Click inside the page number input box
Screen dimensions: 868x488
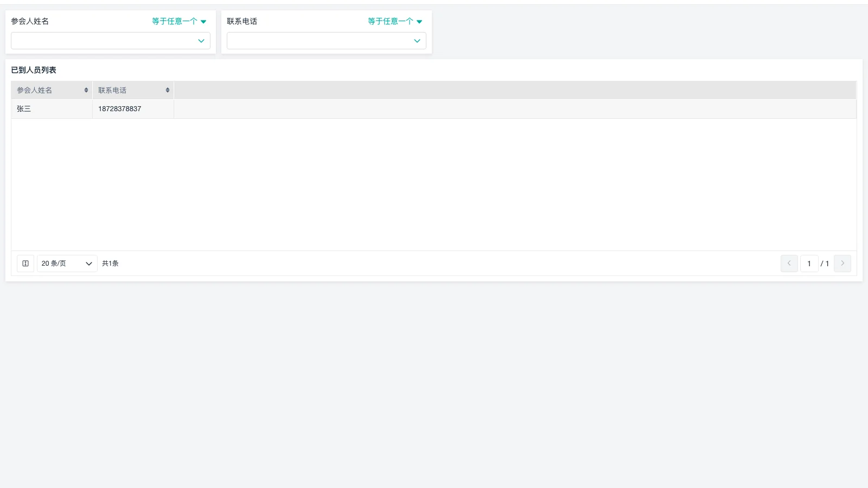(809, 264)
